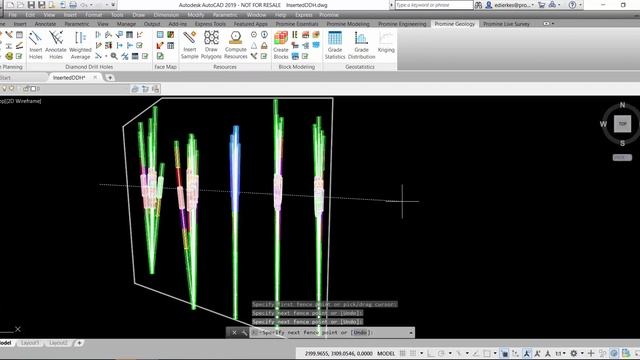Click the top-left icon in Face Map panel

[160, 35]
